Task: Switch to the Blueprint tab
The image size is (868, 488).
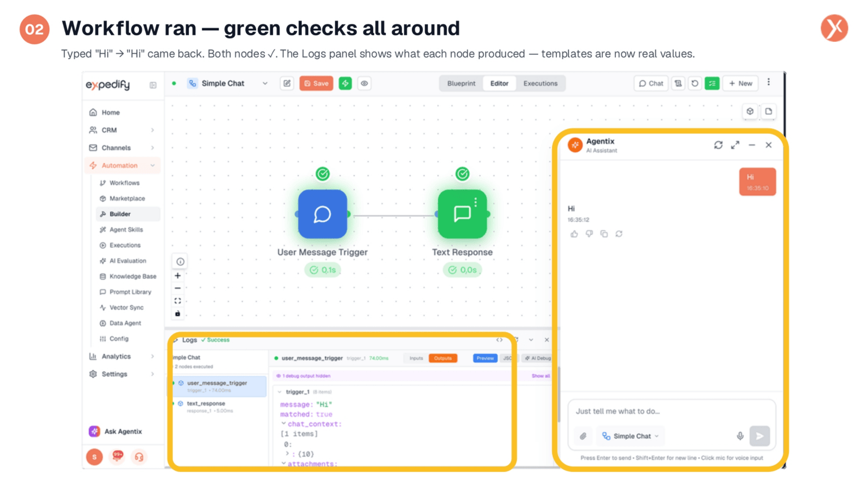Action: [x=461, y=84]
